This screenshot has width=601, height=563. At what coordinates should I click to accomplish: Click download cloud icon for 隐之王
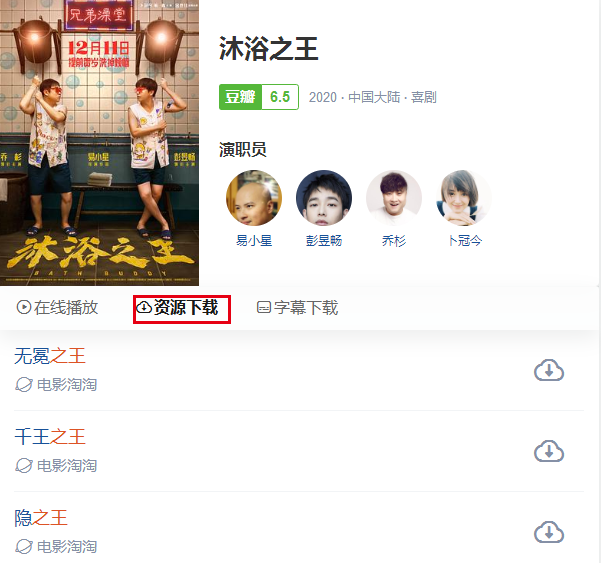[549, 532]
